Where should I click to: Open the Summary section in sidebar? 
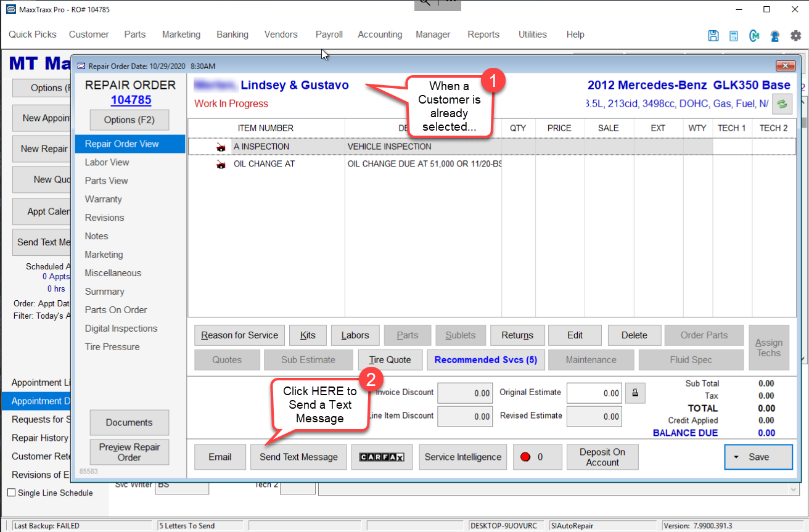tap(105, 292)
